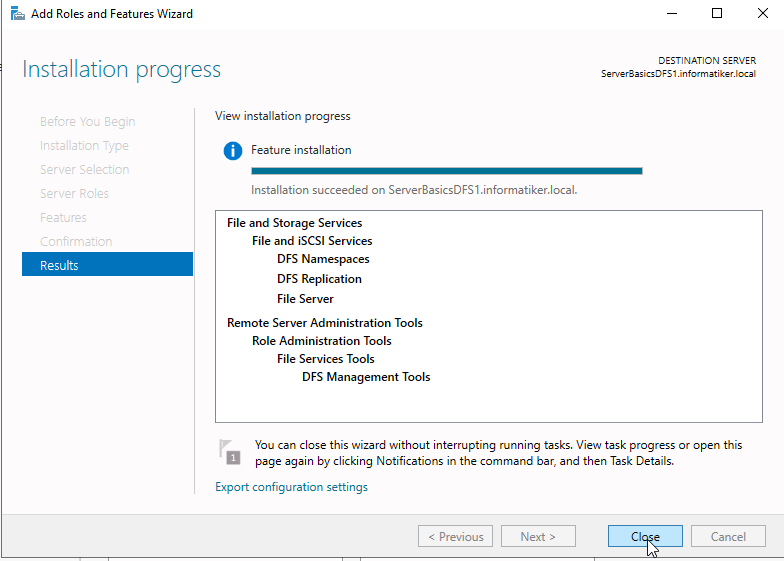Select the Server Roles step
This screenshot has width=784, height=561.
[74, 194]
